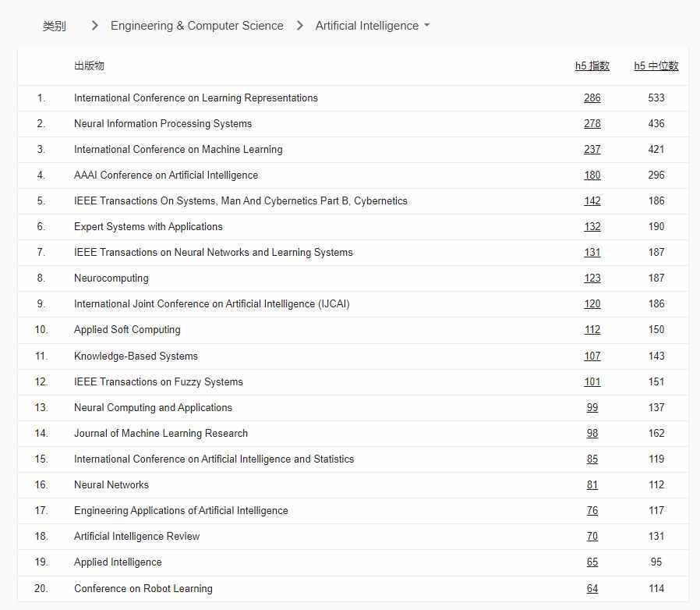This screenshot has width=700, height=610.
Task: Open h5-index 64 for Conference on Robot Learning
Action: tap(592, 588)
